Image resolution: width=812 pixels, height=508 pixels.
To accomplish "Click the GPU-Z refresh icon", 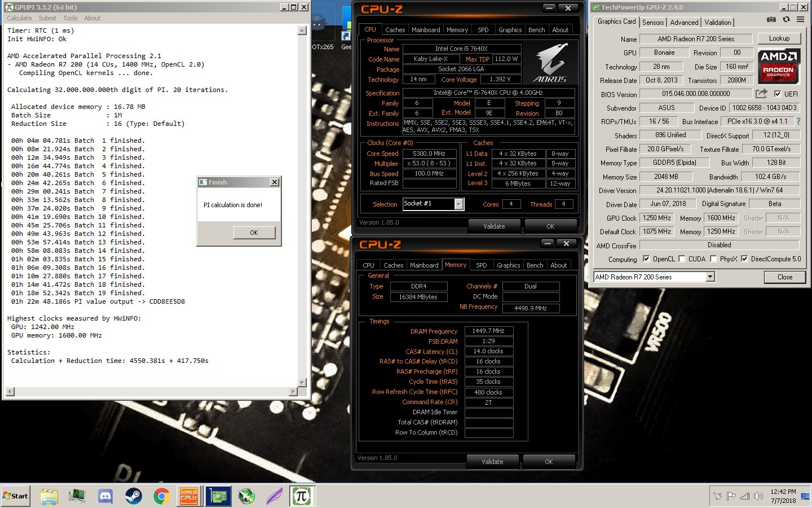I will (x=786, y=20).
